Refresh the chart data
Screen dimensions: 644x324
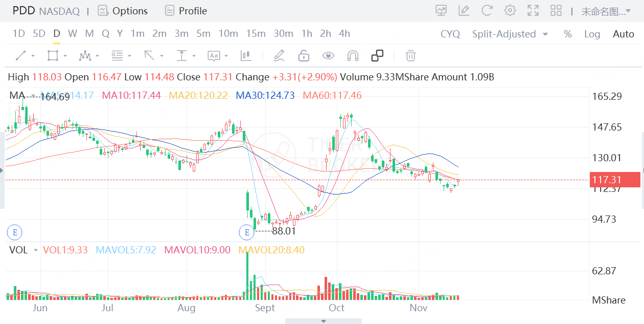[487, 10]
